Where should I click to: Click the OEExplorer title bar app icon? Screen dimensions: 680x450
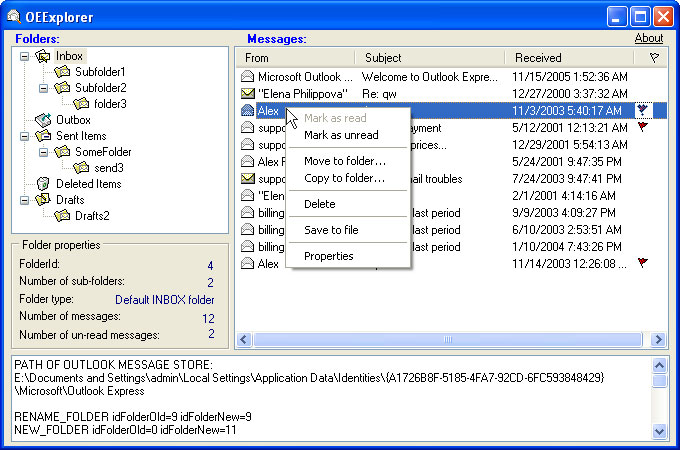coord(14,16)
